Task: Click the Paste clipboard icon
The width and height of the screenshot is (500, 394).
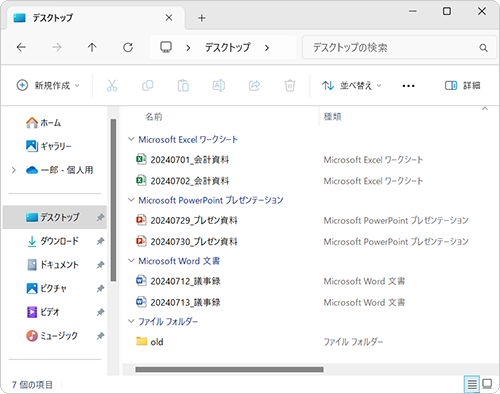Action: coord(183,86)
